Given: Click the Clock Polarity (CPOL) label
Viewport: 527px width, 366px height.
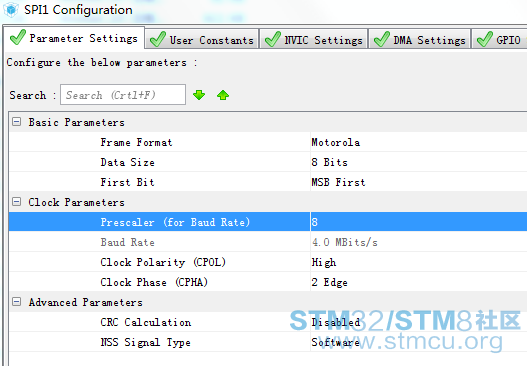Looking at the screenshot, I should (x=163, y=262).
